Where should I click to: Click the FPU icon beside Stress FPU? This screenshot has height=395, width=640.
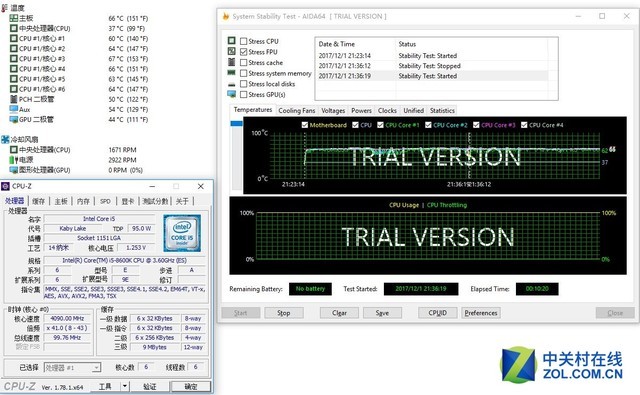[x=231, y=51]
